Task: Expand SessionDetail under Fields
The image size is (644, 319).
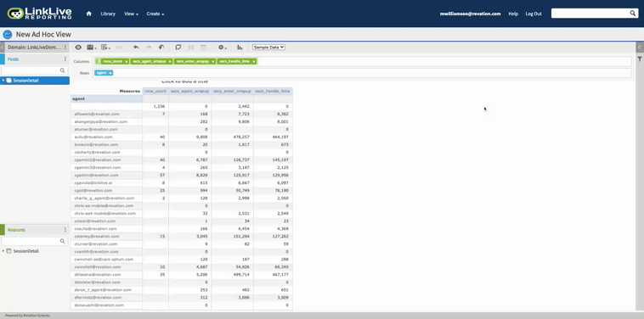Action: [x=3, y=81]
